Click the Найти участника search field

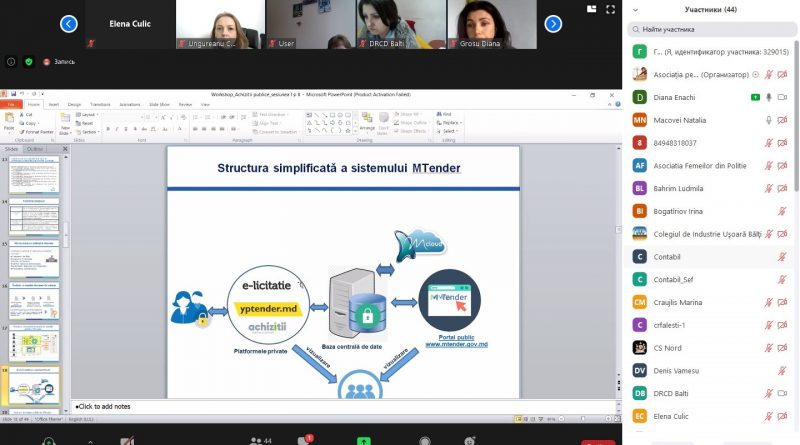(x=711, y=30)
